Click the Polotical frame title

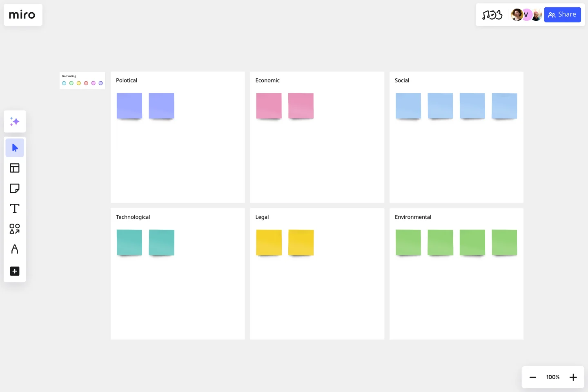(x=127, y=80)
